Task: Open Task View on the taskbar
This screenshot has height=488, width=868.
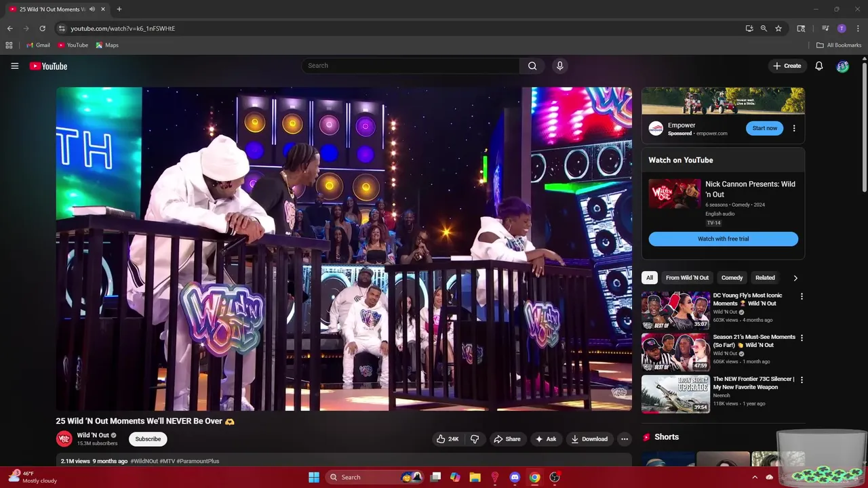Action: click(x=435, y=477)
